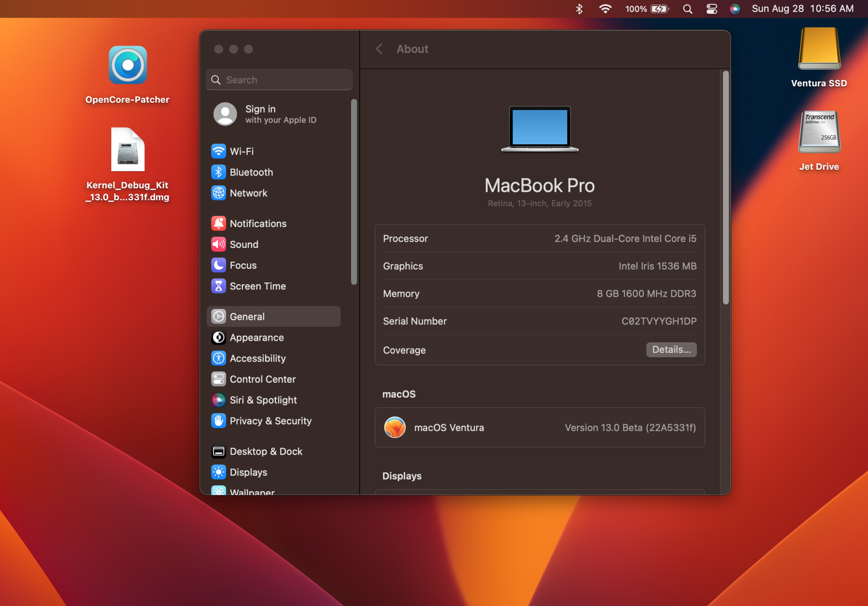Image resolution: width=868 pixels, height=606 pixels.
Task: Go to Privacy & Security settings
Action: tap(270, 421)
